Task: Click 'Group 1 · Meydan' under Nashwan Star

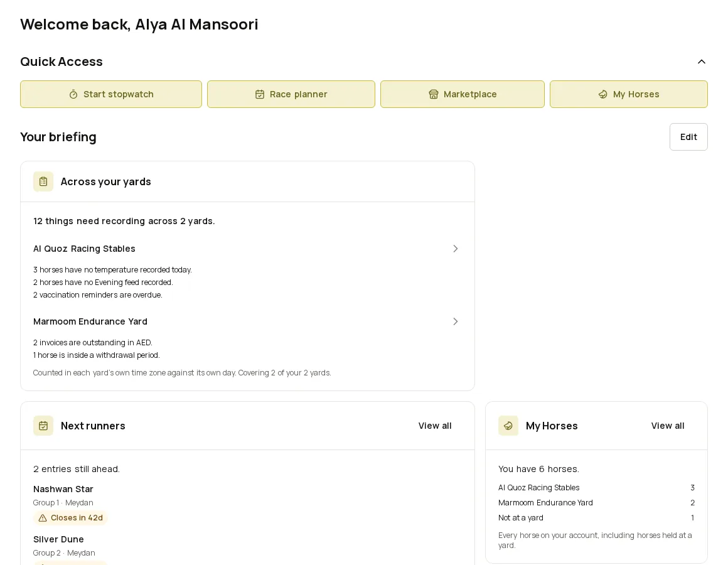Action: [x=63, y=503]
